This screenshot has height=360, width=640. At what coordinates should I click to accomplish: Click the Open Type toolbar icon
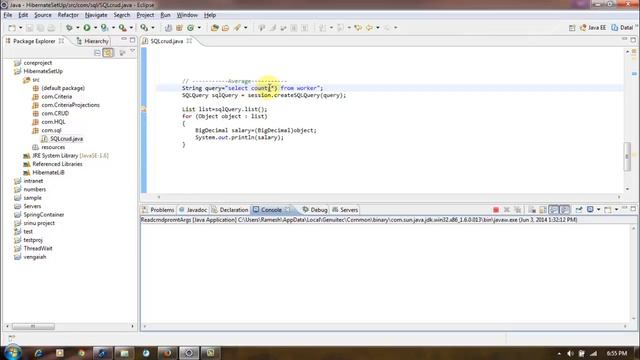[x=215, y=28]
